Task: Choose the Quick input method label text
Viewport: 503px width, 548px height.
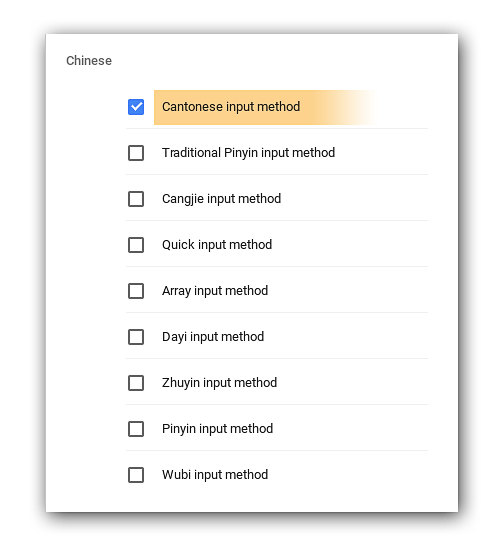Action: (217, 245)
